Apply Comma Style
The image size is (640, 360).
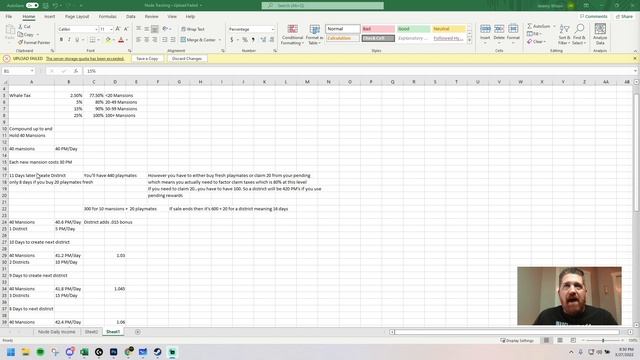point(253,40)
